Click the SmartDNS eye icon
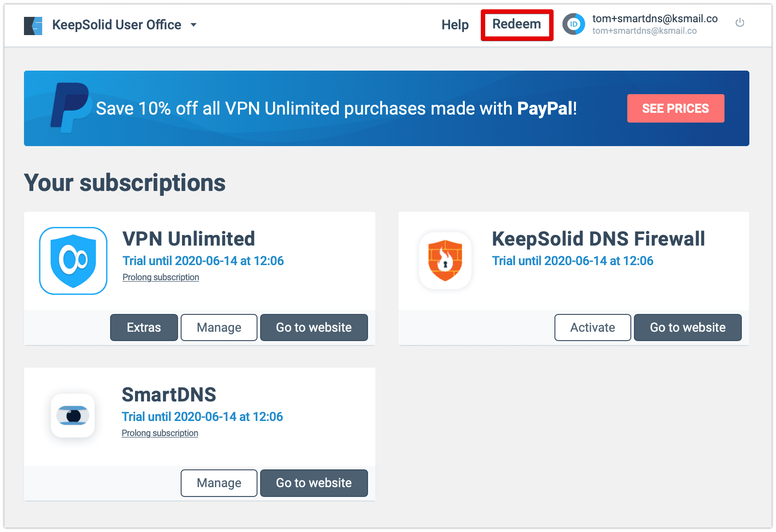776x532 pixels. tap(73, 416)
